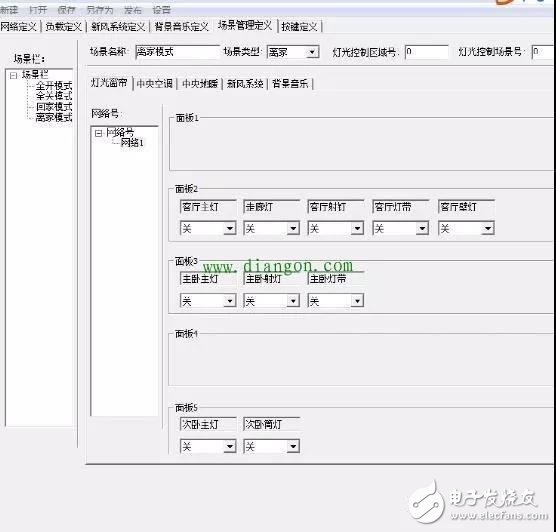Open the state dropdown under 客厅壁灯

pyautogui.click(x=488, y=228)
